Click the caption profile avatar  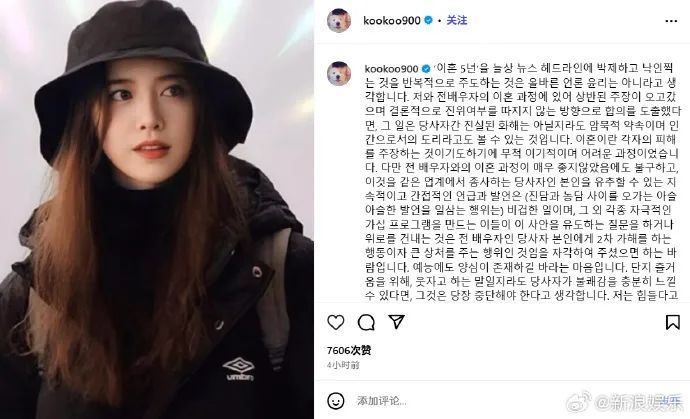point(339,74)
